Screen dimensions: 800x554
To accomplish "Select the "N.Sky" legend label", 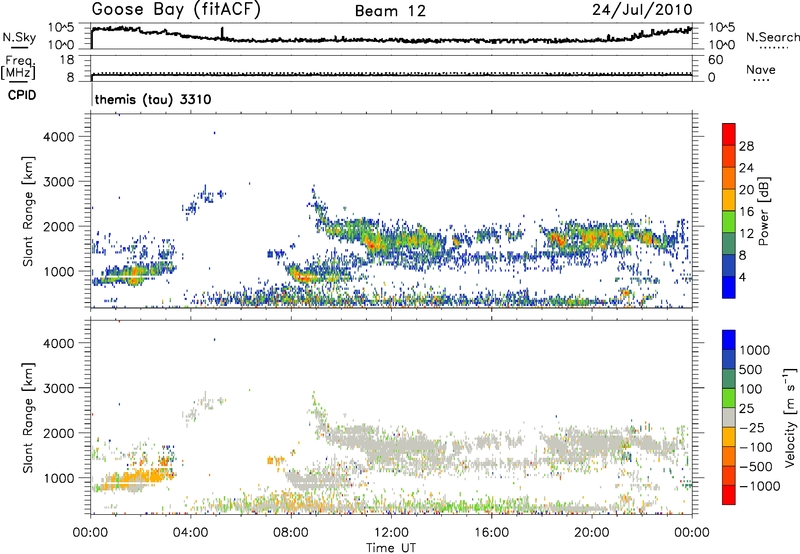I will 19,37.
